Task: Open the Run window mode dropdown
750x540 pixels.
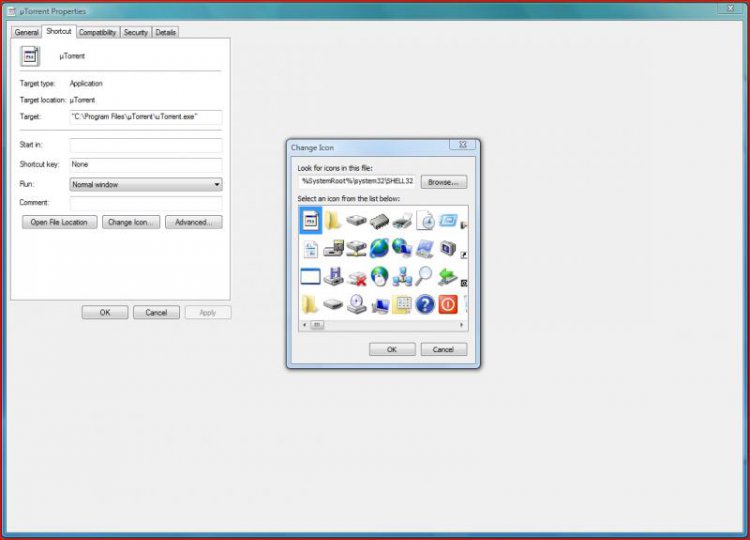Action: 146,184
